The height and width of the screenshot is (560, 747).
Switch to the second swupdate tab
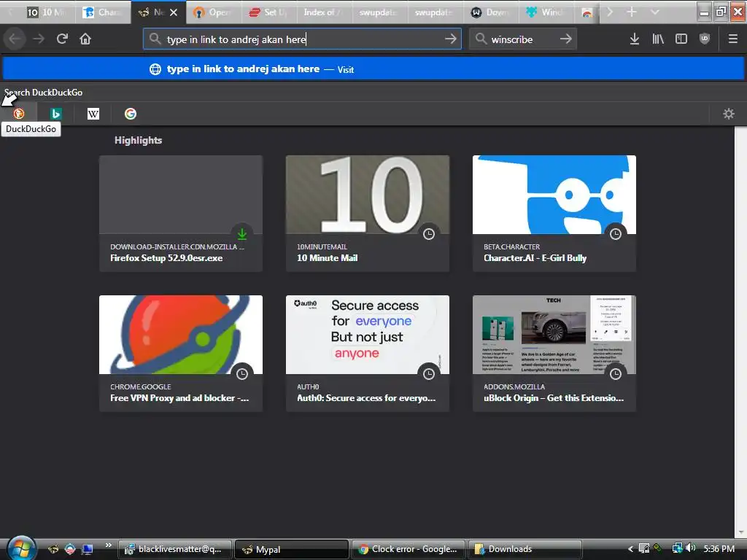pos(435,12)
